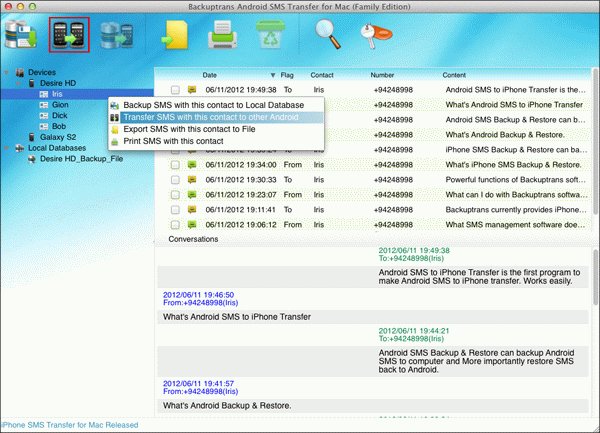Click the restore database to phone toolbar icon
Viewport: 600px width, 433px height.
coord(117,35)
